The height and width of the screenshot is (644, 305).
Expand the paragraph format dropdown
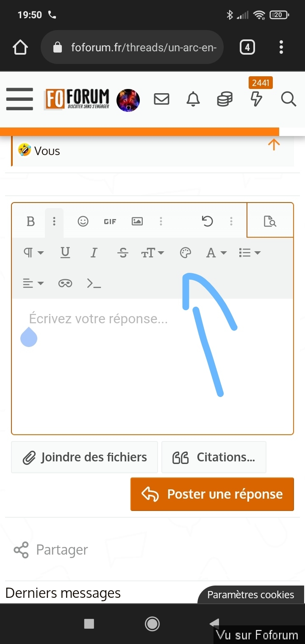tap(33, 253)
